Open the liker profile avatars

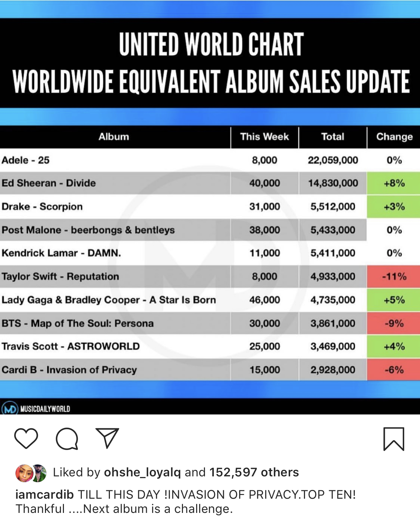point(31,473)
